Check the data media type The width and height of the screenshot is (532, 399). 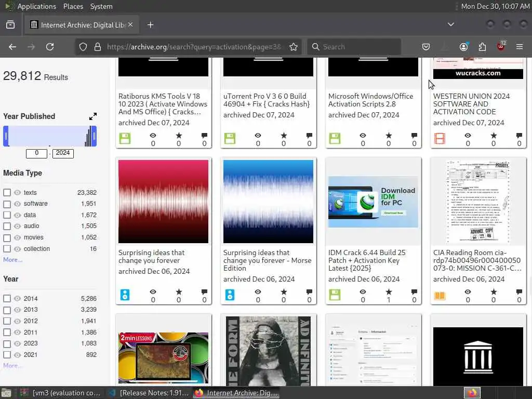7,215
